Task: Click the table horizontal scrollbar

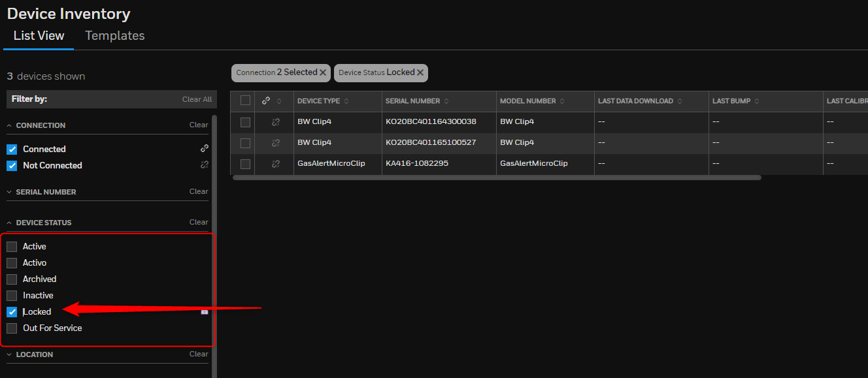Action: point(497,178)
